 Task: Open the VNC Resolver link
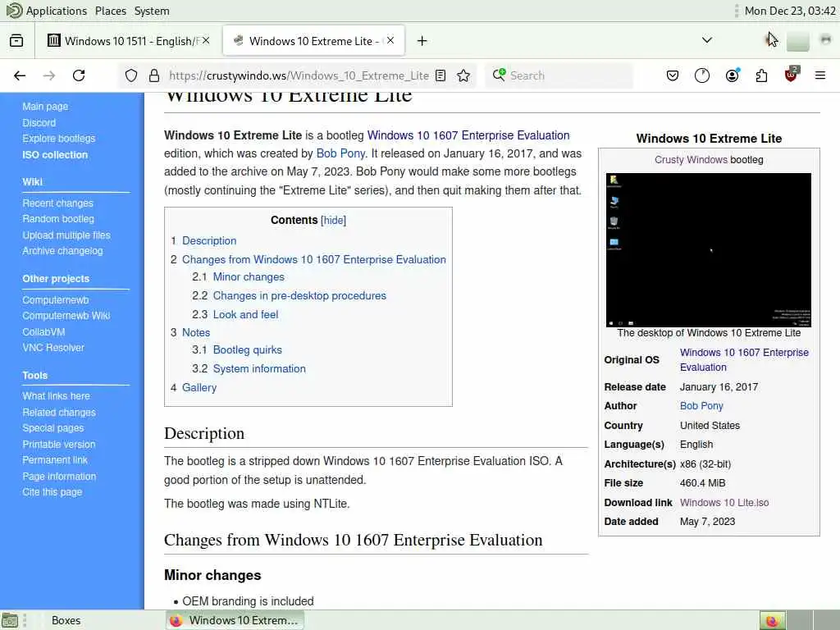tap(53, 348)
